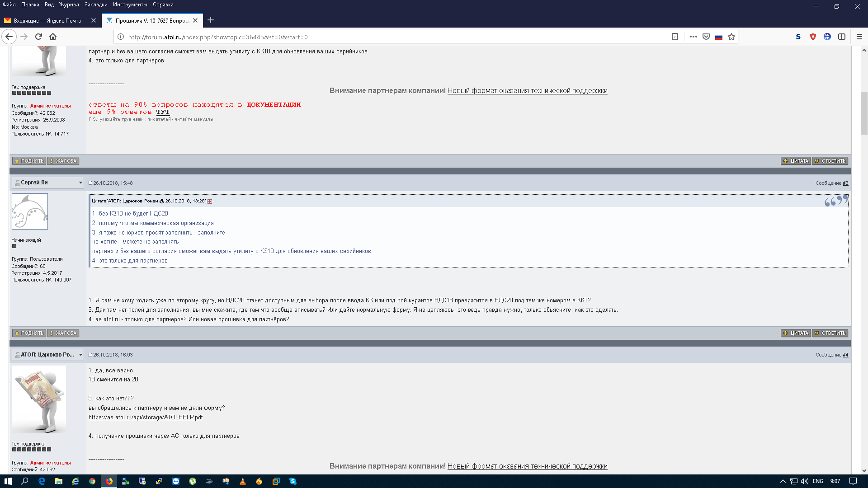Screen dimensions: 868x488
Task: Open the Файл menu
Action: 9,5
